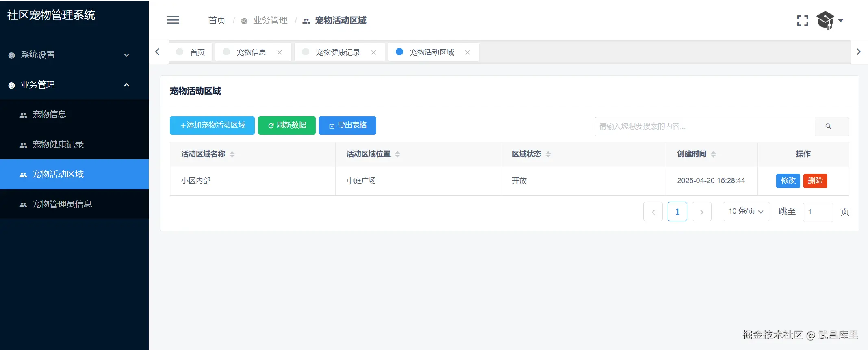Go to previous page arrow in pagination
Viewport: 868px width, 350px height.
coord(653,212)
